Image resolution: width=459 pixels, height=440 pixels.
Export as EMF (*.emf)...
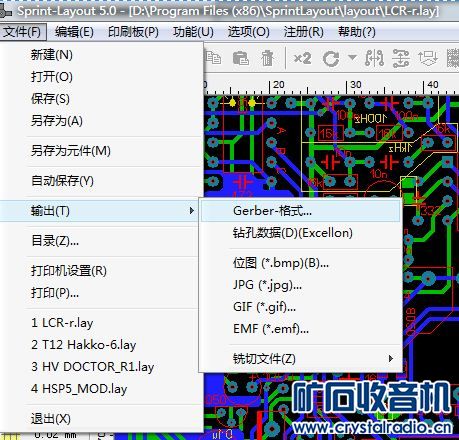(x=301, y=329)
